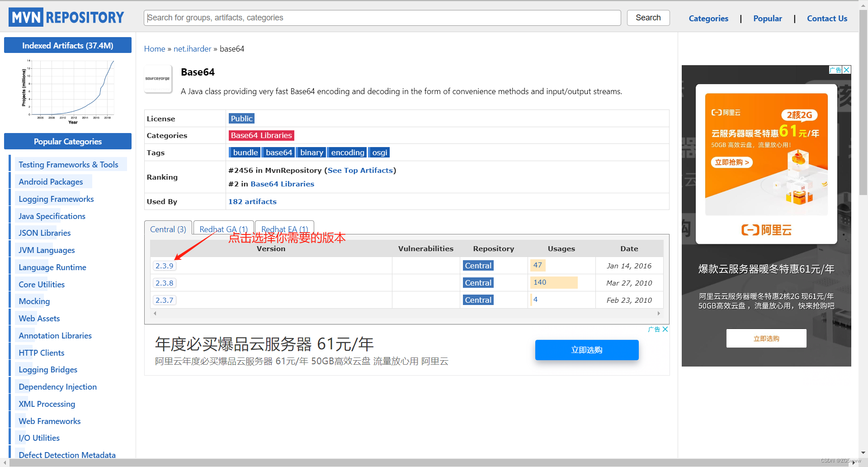Follow the net.iharder breadcrumb link
This screenshot has height=467, width=868.
pyautogui.click(x=192, y=48)
